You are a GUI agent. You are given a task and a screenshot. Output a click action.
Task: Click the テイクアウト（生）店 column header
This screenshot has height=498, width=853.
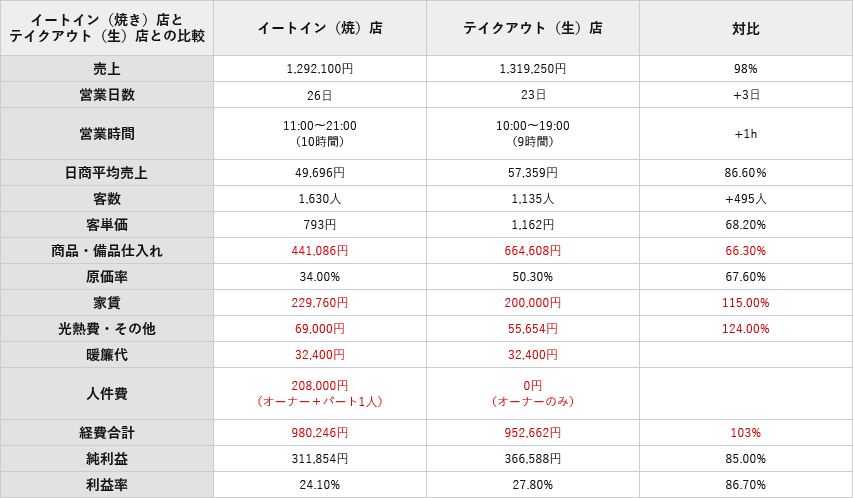(533, 28)
